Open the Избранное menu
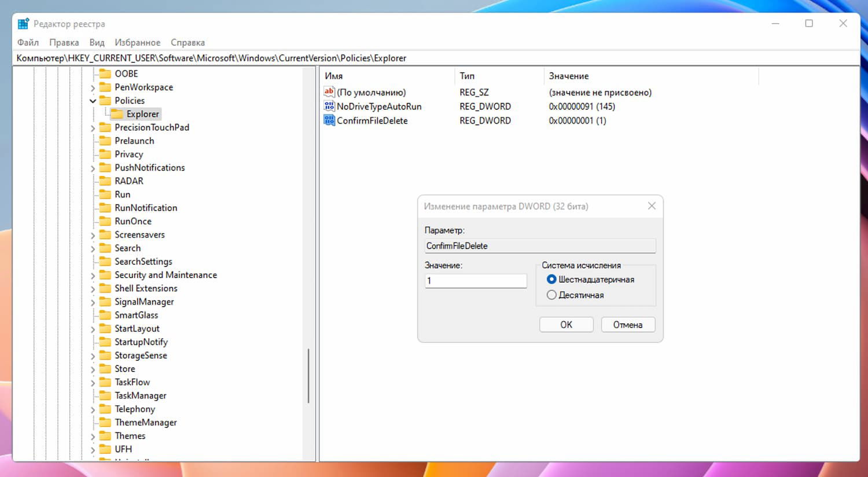868x477 pixels. 138,42
